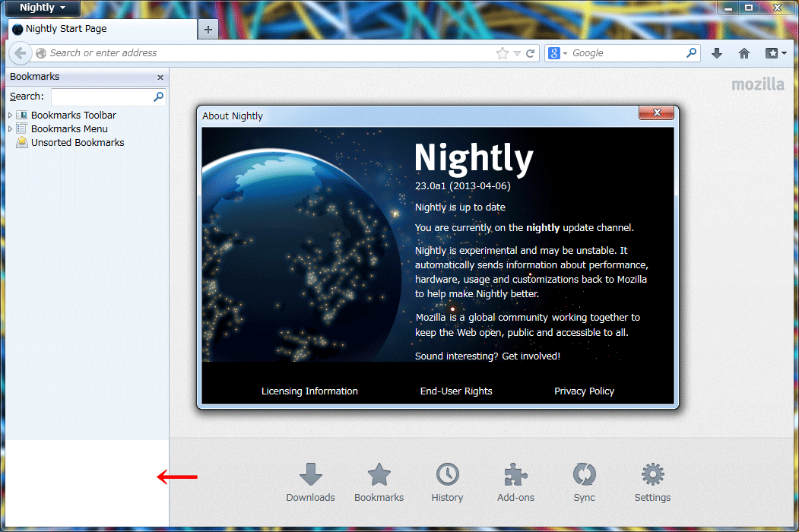
Task: Show the address bar history dropdown
Action: [x=517, y=53]
